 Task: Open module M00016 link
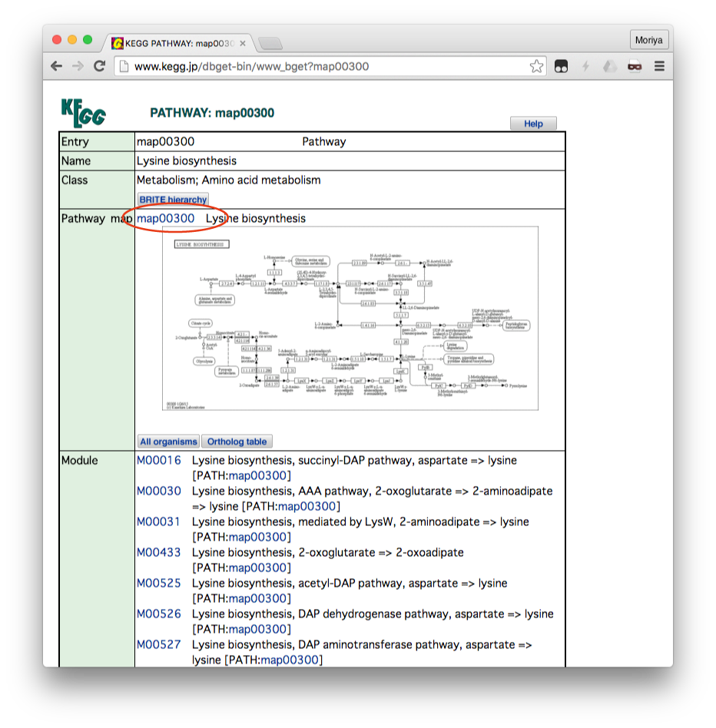pyautogui.click(x=159, y=461)
